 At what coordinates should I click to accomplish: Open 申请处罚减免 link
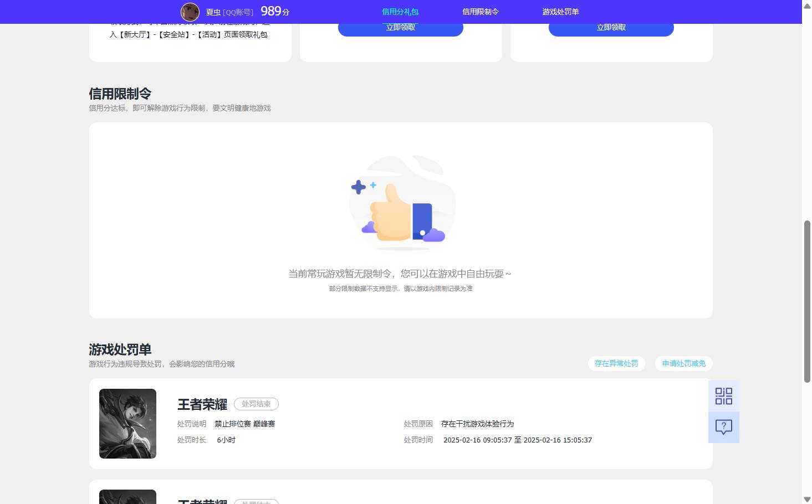[684, 363]
